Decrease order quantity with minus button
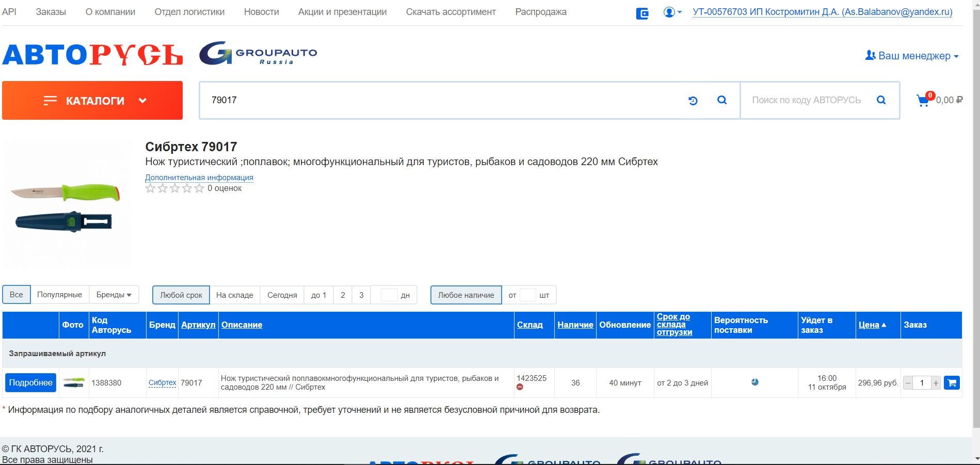This screenshot has height=465, width=980. pos(908,383)
